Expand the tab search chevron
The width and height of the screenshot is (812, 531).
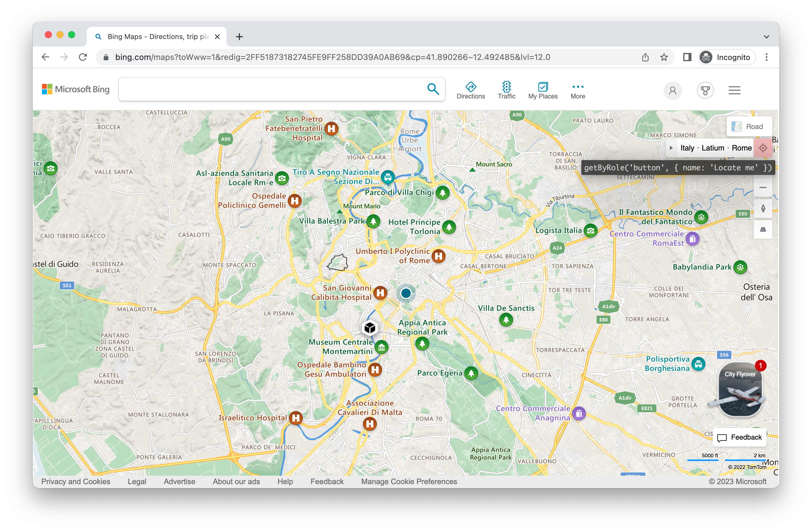766,36
